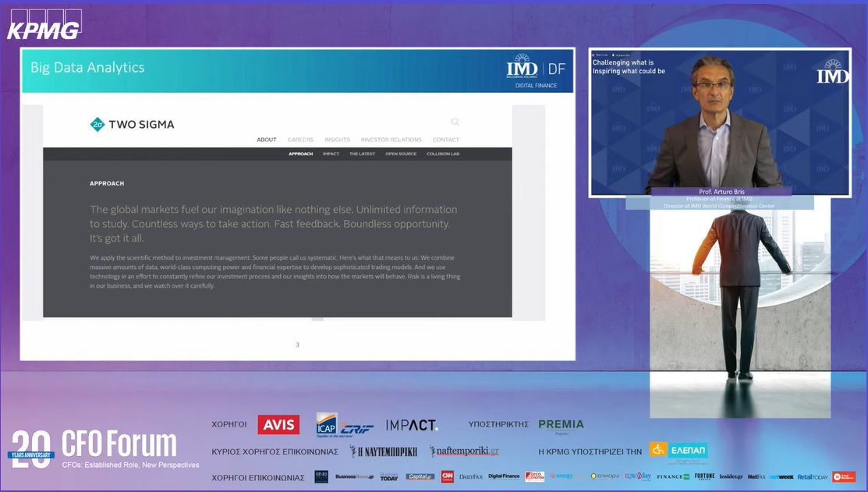Viewport: 868px width, 492px height.
Task: Click the Euro2day logo
Action: coord(638,476)
